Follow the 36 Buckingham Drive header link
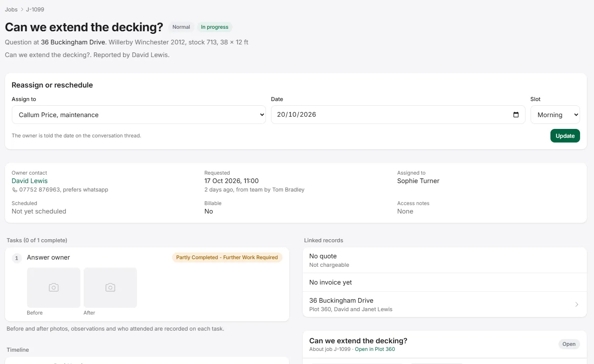The height and width of the screenshot is (364, 594). pos(73,42)
